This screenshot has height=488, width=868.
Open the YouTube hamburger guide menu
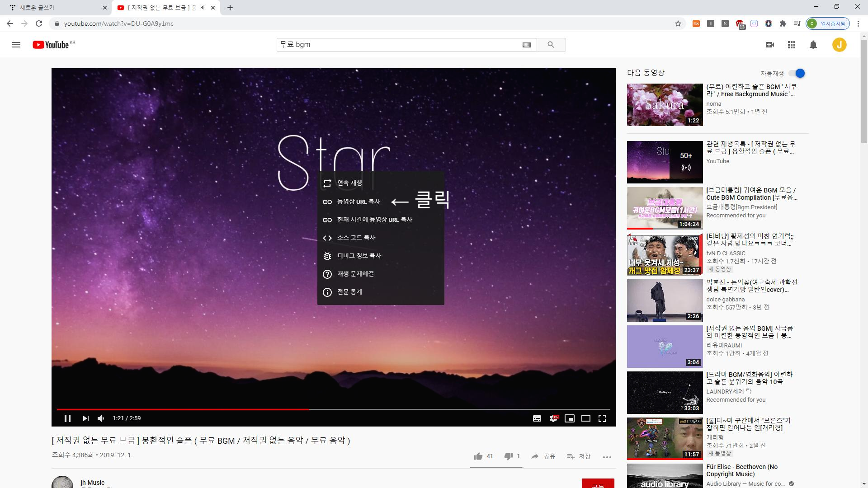point(16,45)
